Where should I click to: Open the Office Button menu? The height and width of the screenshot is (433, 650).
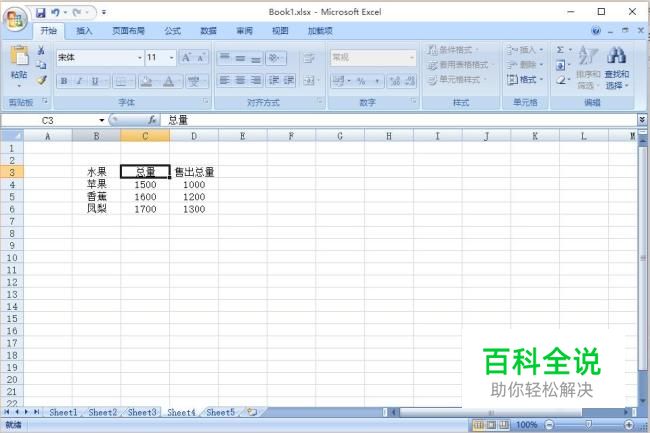click(15, 19)
